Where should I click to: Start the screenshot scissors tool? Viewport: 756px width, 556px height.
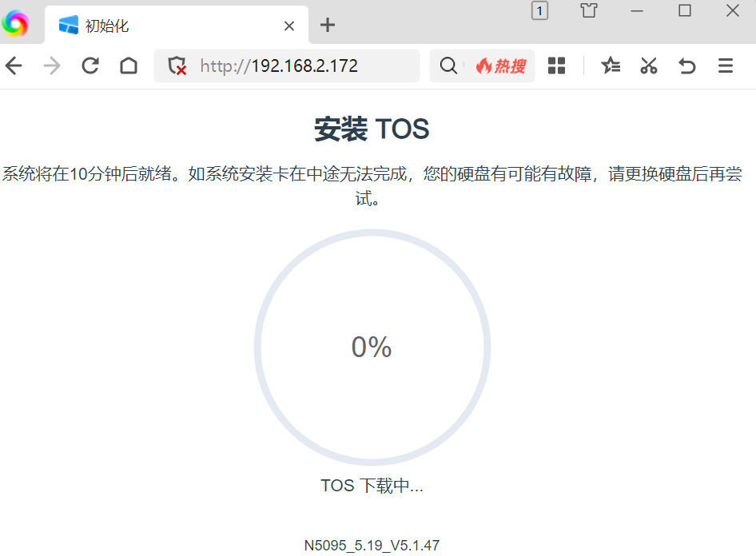click(649, 66)
